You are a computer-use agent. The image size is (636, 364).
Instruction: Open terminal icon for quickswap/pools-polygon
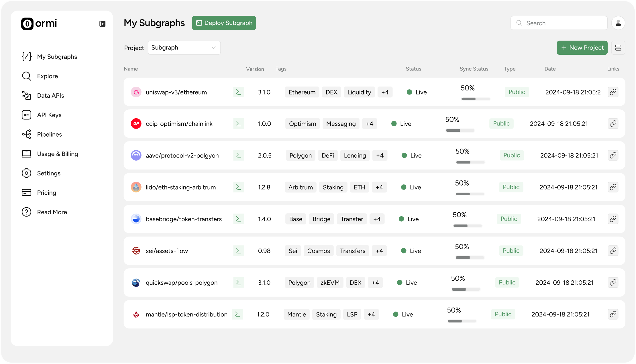pyautogui.click(x=238, y=282)
